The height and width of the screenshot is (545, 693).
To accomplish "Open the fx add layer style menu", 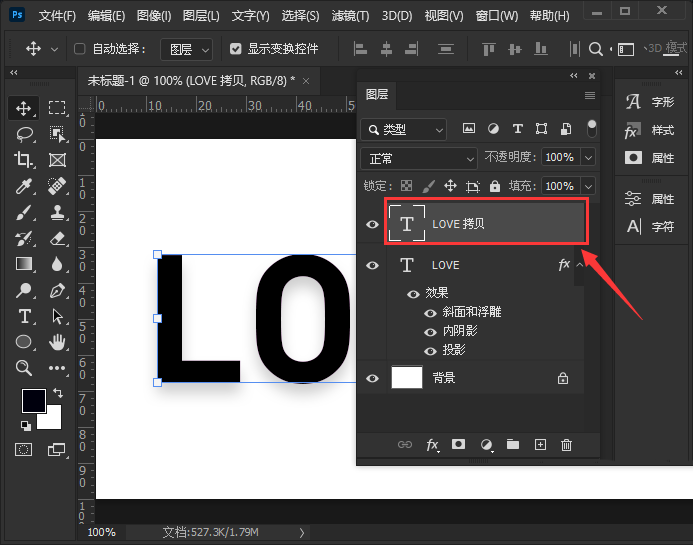I will pyautogui.click(x=432, y=445).
